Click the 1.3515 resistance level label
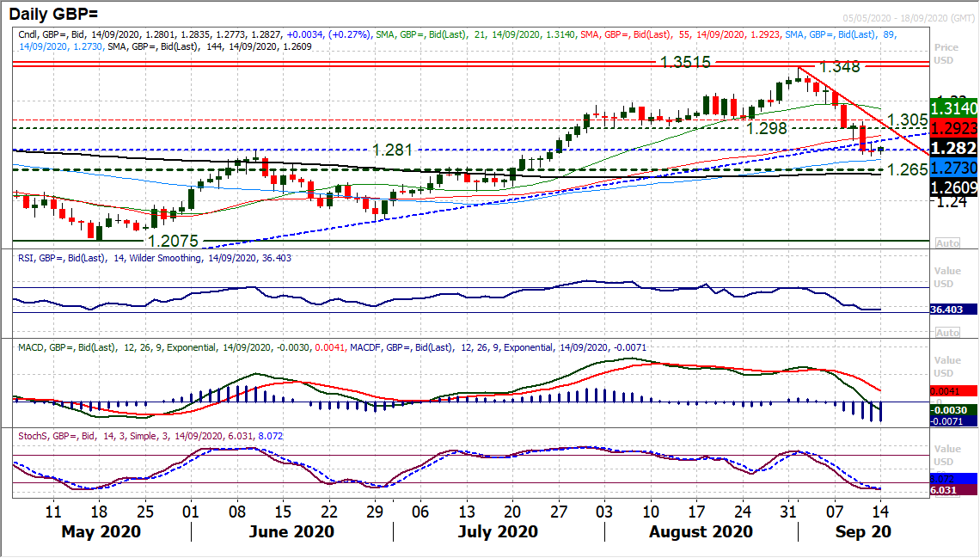Viewport: 980px width, 558px height. (686, 62)
